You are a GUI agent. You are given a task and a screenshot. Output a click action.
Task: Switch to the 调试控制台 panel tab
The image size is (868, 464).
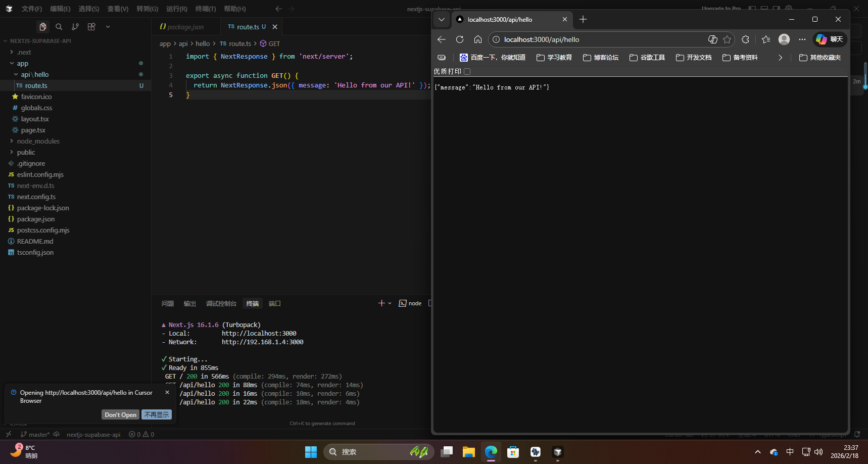click(221, 303)
